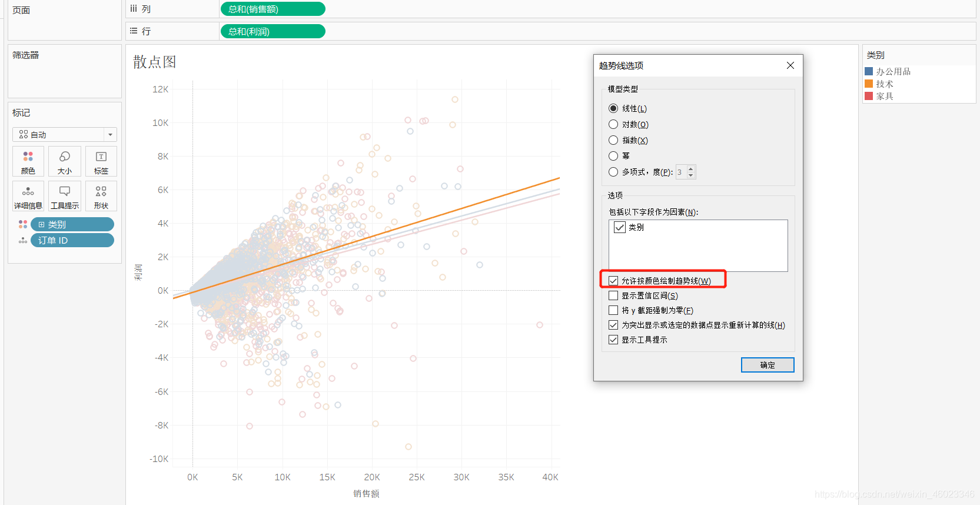Click the 类别 legend header
The width and height of the screenshot is (980, 505).
875,55
